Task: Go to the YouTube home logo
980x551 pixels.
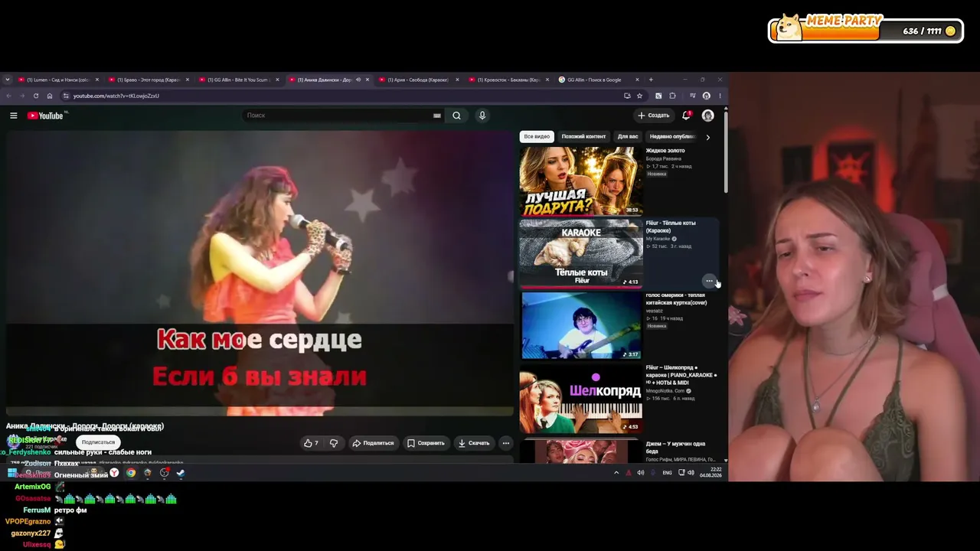Action: pyautogui.click(x=45, y=116)
